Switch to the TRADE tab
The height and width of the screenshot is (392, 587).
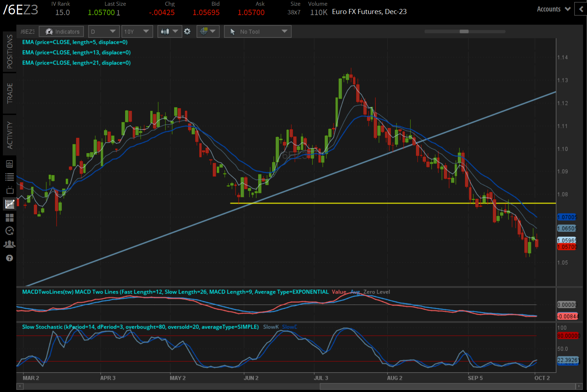(10, 93)
